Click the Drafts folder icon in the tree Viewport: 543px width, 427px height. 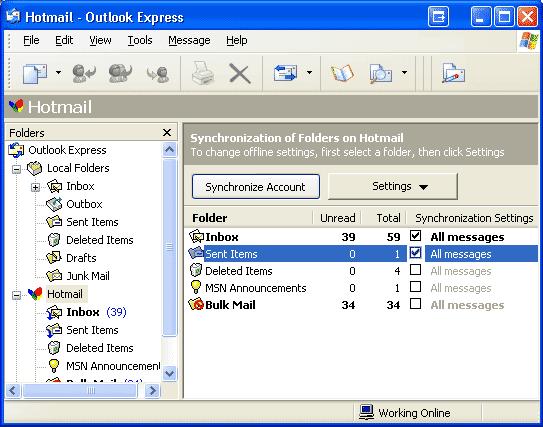coord(54,257)
